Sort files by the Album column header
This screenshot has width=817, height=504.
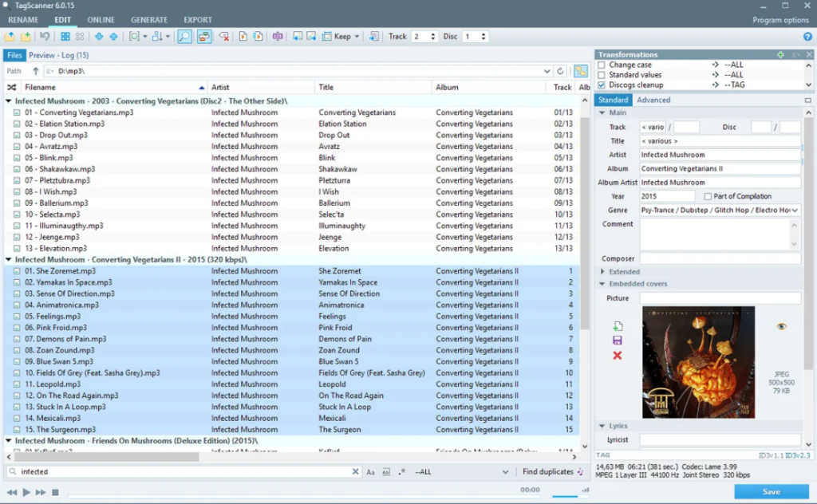pyautogui.click(x=489, y=88)
